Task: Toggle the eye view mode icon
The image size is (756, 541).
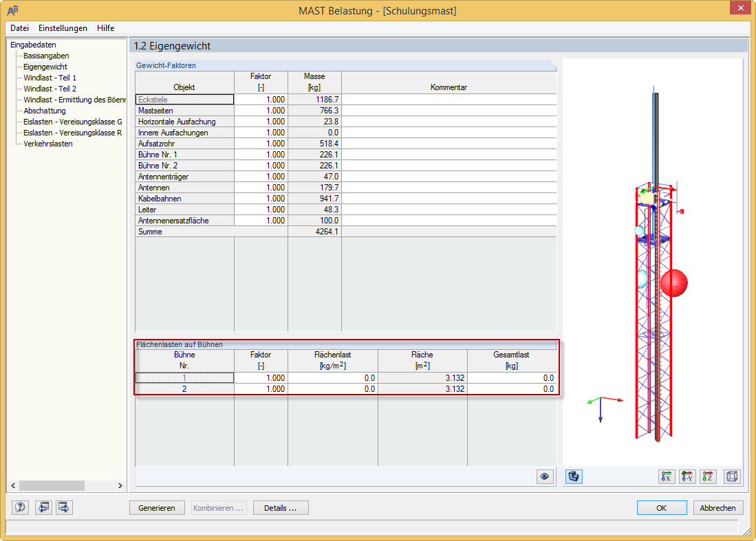Action: click(x=545, y=476)
